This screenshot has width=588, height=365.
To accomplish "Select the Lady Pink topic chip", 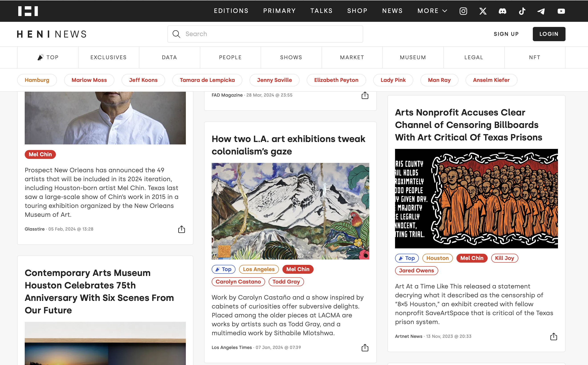I will 393,80.
